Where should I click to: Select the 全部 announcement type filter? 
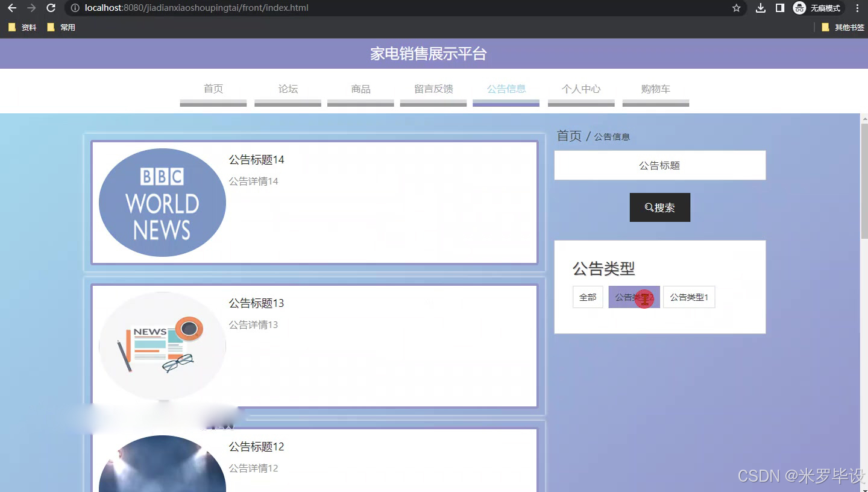coord(587,297)
